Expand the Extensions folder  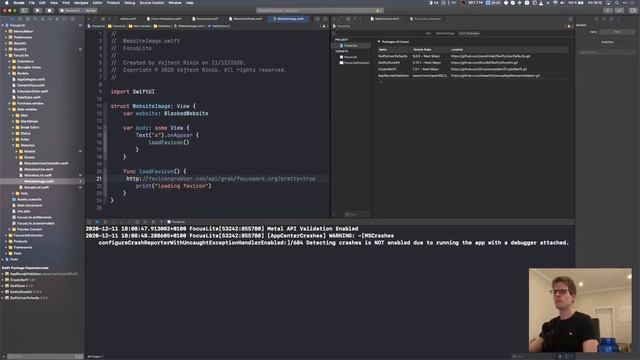(x=10, y=62)
